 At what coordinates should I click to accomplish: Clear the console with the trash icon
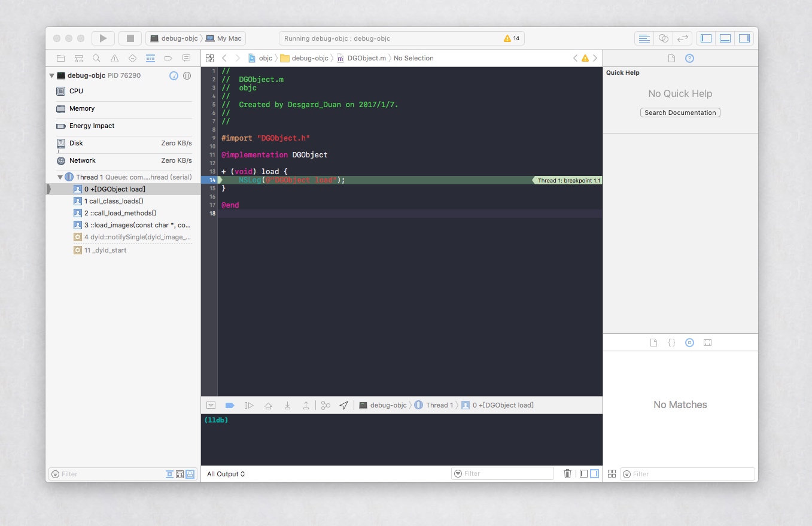point(567,473)
